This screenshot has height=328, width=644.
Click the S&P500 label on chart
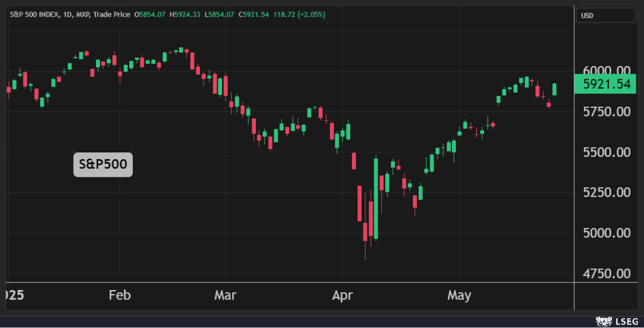point(103,165)
